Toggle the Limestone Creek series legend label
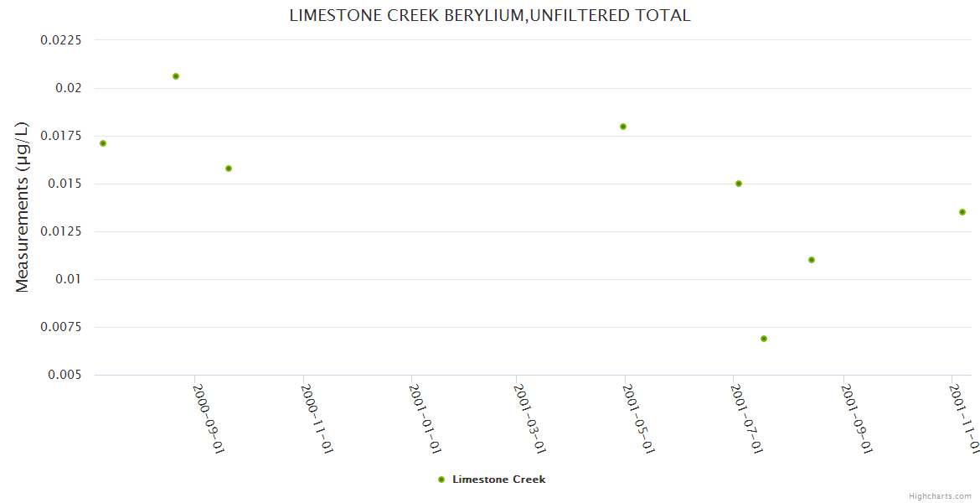Viewport: 980px width, 503px height. point(498,480)
